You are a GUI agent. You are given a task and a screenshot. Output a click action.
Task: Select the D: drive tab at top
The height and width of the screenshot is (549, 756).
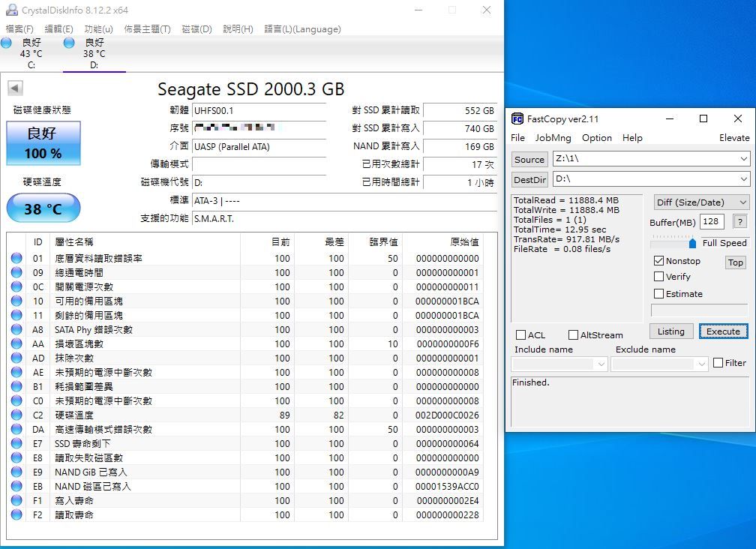(x=94, y=53)
